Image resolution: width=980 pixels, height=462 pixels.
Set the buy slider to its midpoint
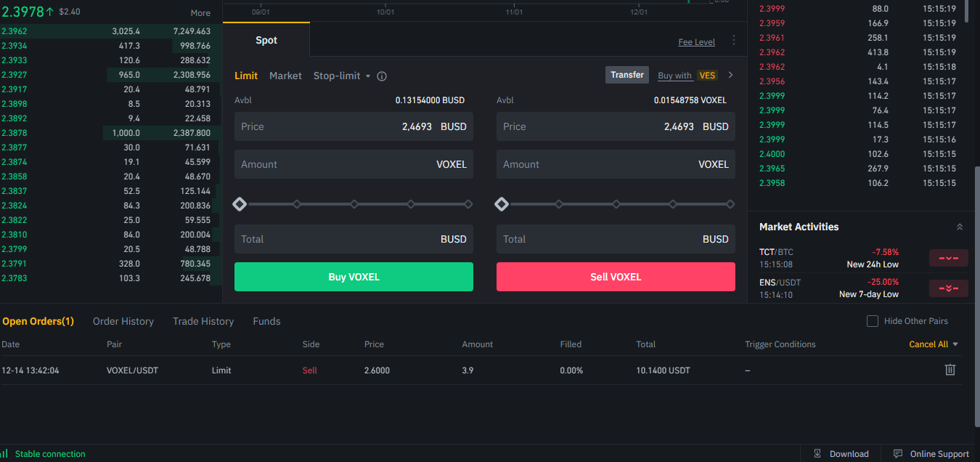tap(354, 204)
